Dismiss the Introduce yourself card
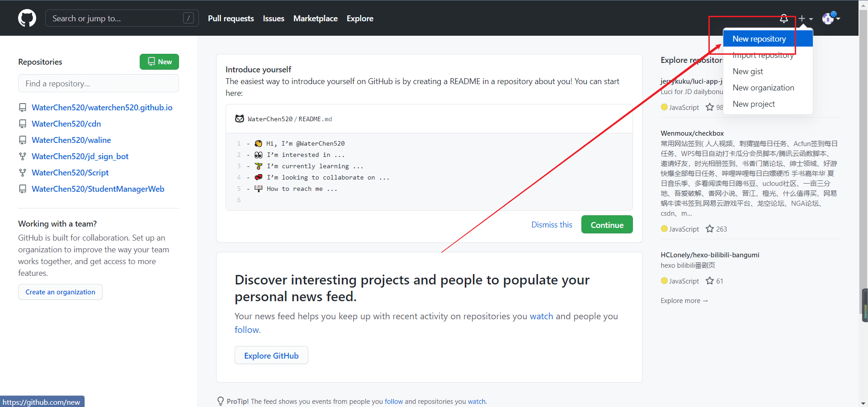Screen dimensions: 868x407 pos(552,225)
